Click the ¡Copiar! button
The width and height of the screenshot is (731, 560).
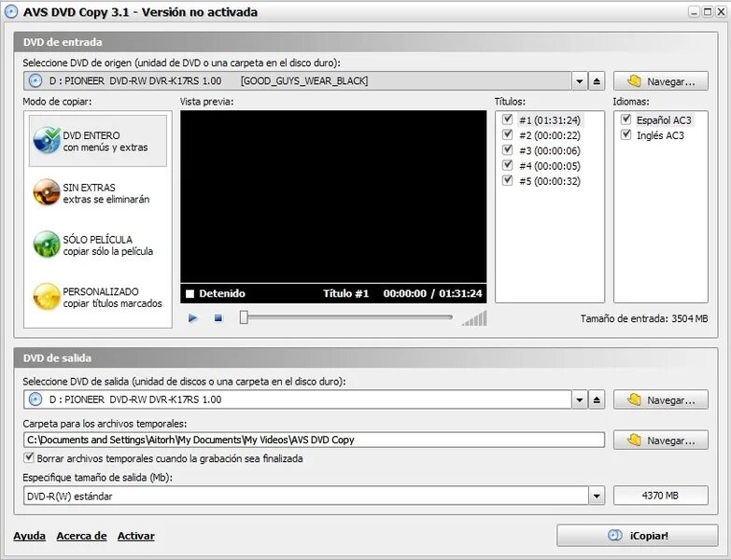pyautogui.click(x=638, y=536)
